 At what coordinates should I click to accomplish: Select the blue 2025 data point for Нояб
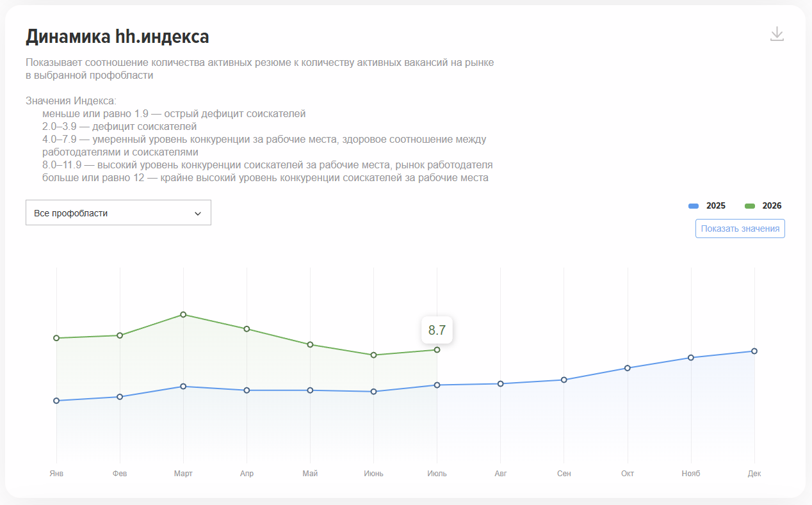click(691, 358)
